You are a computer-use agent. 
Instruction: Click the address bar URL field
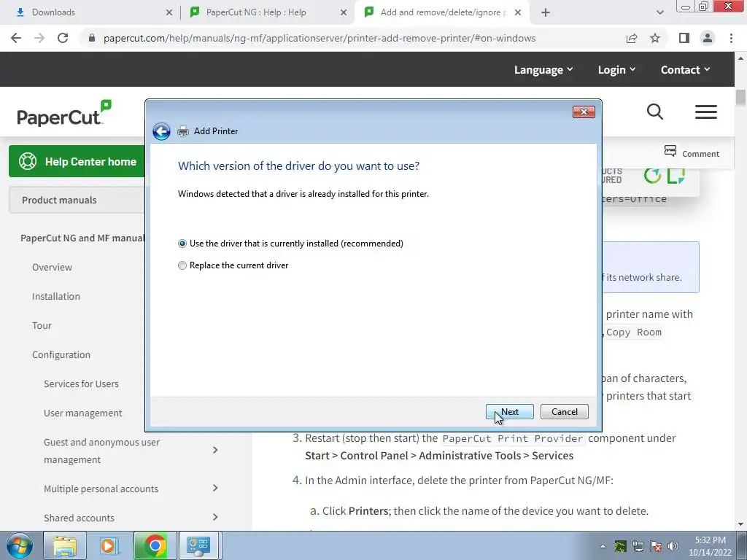click(x=320, y=38)
